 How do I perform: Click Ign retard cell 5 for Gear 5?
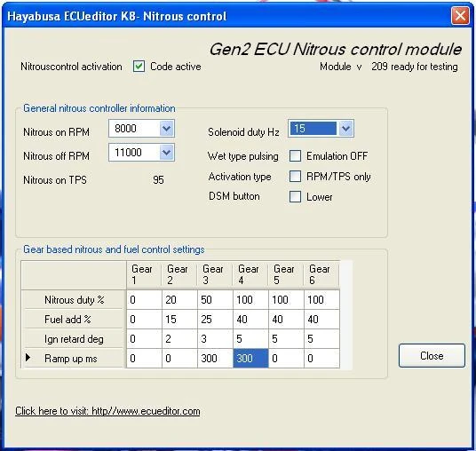click(x=286, y=339)
